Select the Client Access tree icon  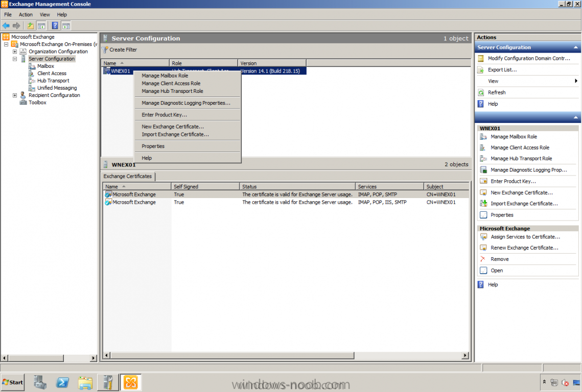coord(32,73)
